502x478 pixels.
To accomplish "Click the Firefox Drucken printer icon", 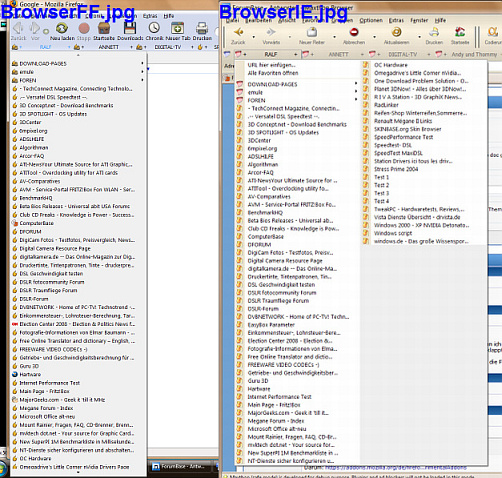I will click(x=202, y=28).
